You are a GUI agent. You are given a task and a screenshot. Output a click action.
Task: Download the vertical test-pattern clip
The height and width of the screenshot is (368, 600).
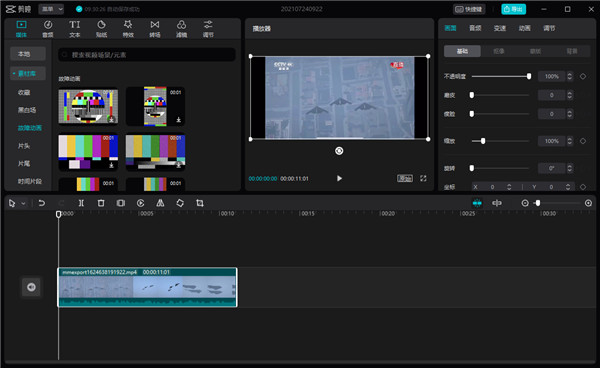click(178, 120)
